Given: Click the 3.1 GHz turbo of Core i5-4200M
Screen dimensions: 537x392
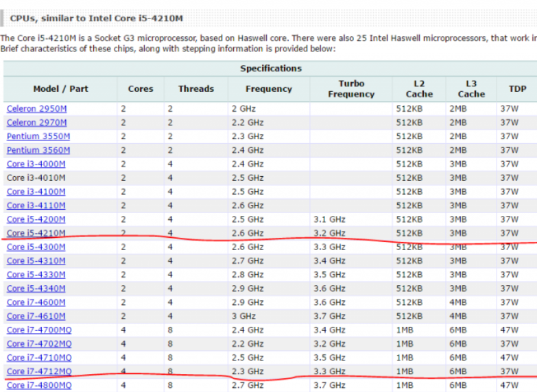Looking at the screenshot, I should (x=329, y=219).
